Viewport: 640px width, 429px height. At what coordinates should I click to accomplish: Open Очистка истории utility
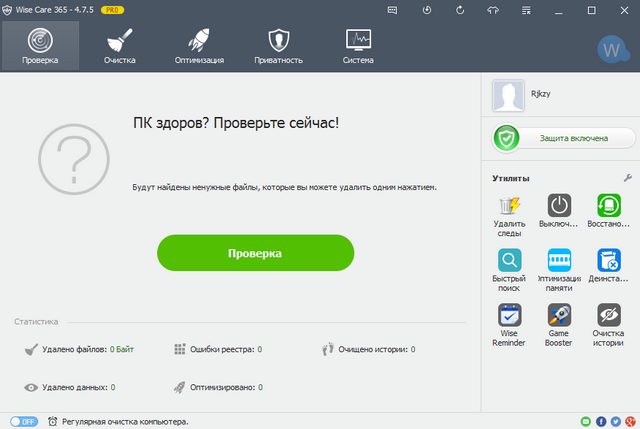[x=608, y=324]
